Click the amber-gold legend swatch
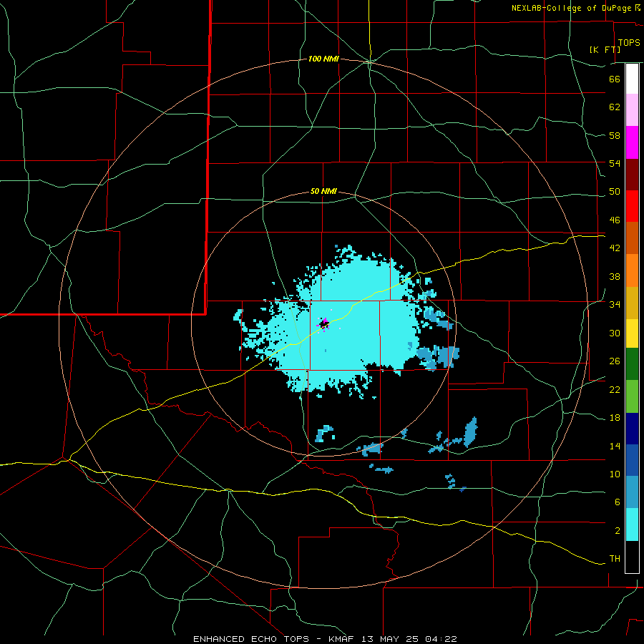 pos(632,303)
